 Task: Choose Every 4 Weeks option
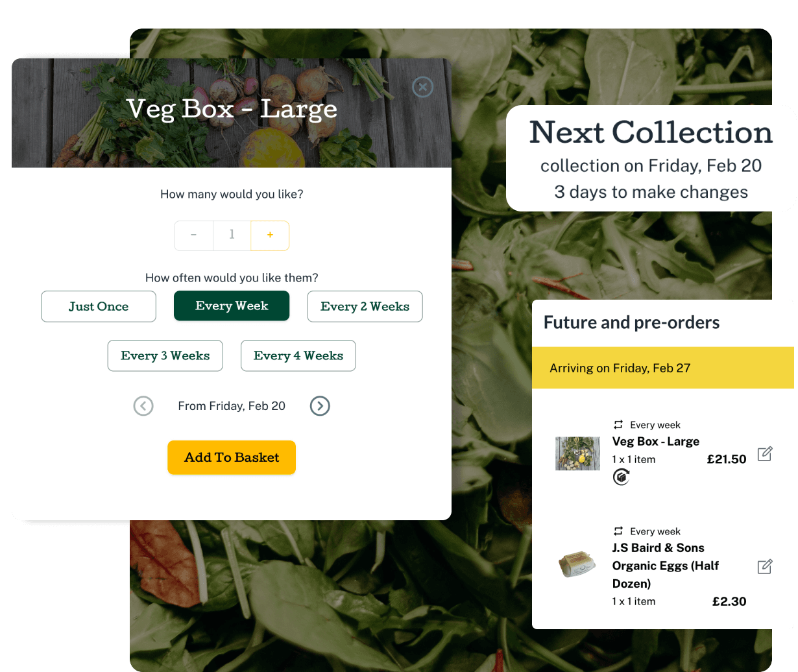pyautogui.click(x=298, y=355)
